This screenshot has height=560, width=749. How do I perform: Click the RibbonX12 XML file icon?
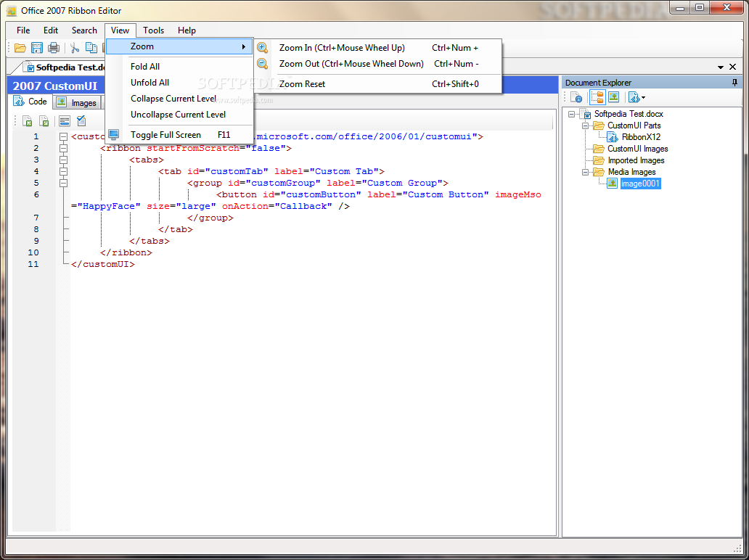click(613, 137)
